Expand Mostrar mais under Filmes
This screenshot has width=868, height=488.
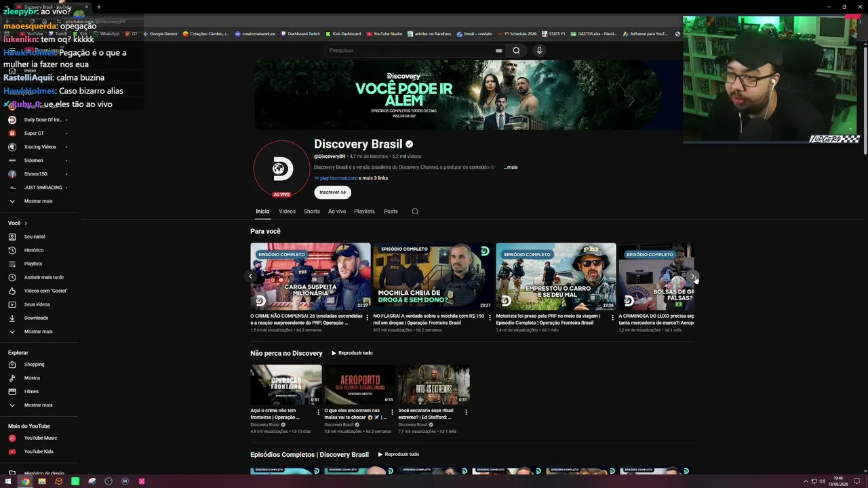[x=38, y=405]
